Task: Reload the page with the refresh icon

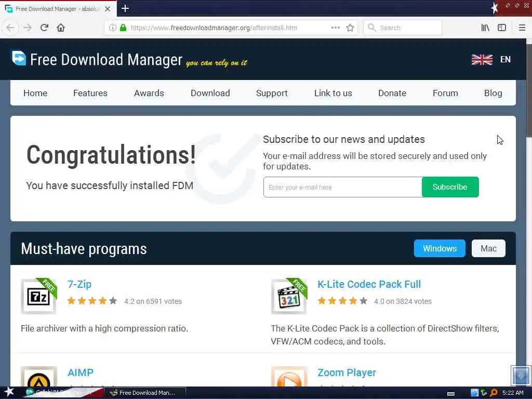Action: point(45,28)
